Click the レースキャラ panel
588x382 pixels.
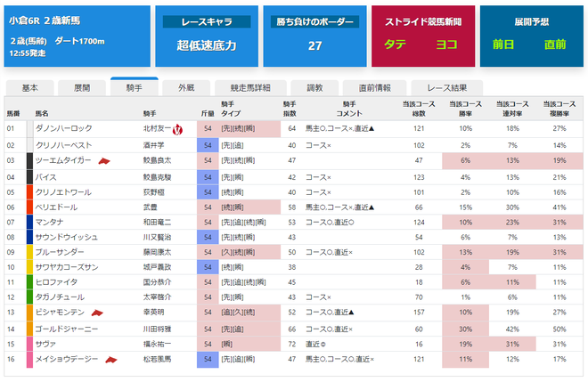(x=207, y=36)
